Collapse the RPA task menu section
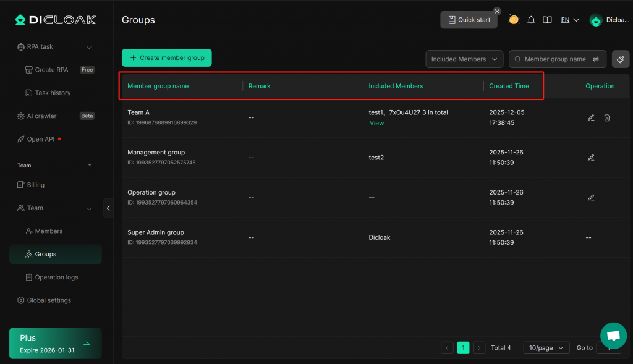The image size is (633, 364). click(x=89, y=47)
